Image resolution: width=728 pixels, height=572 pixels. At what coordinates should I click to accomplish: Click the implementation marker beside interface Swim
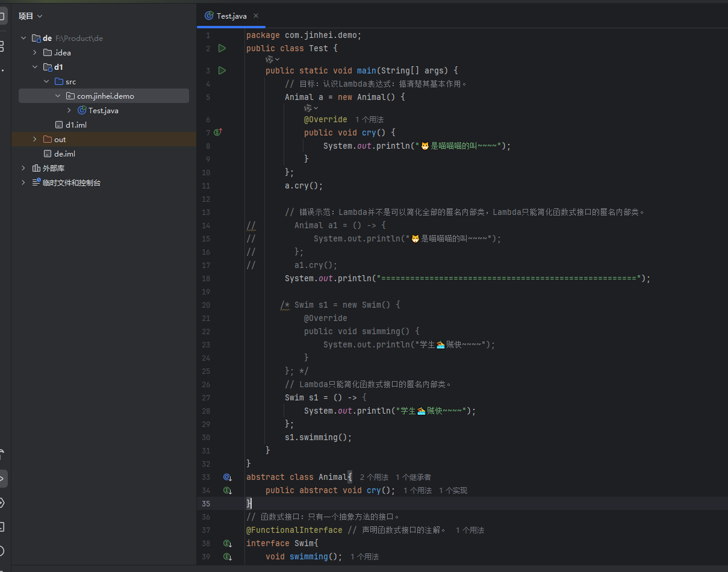click(x=227, y=543)
